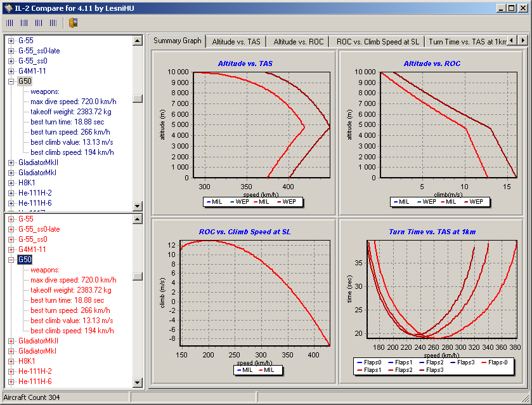Click the open-door exit icon in toolbar
Viewport: 532px width, 405px height.
(x=74, y=23)
